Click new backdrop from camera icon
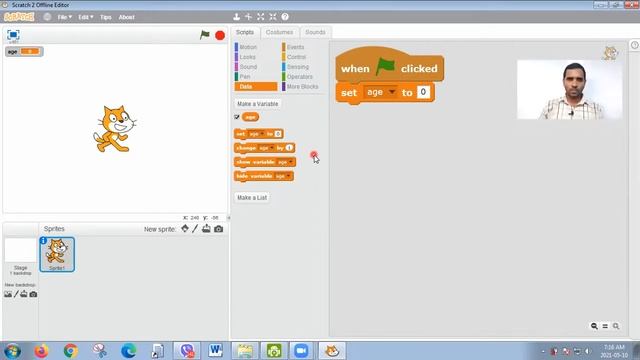 pos(33,294)
